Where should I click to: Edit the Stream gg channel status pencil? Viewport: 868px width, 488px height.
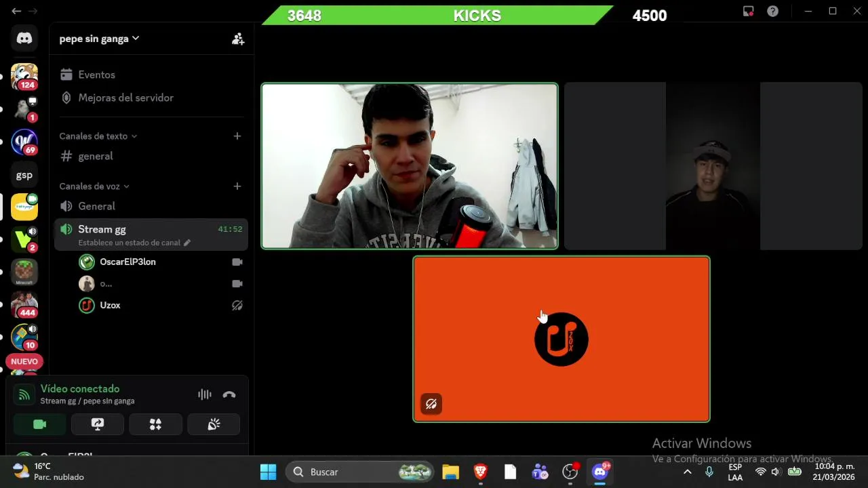pyautogui.click(x=187, y=243)
